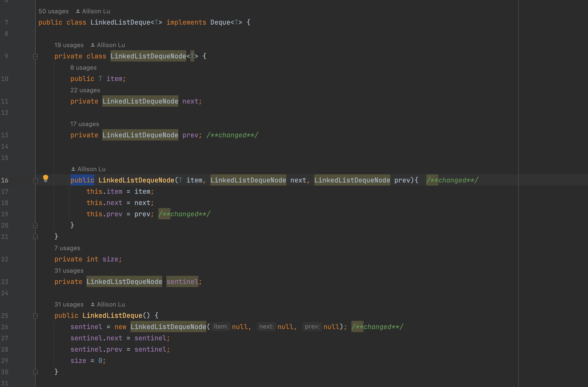
Task: Click fold end marker at line 20
Action: tap(35, 225)
